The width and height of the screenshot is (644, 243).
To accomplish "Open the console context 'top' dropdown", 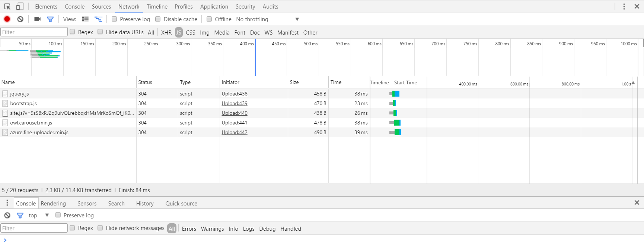I will pyautogui.click(x=39, y=215).
